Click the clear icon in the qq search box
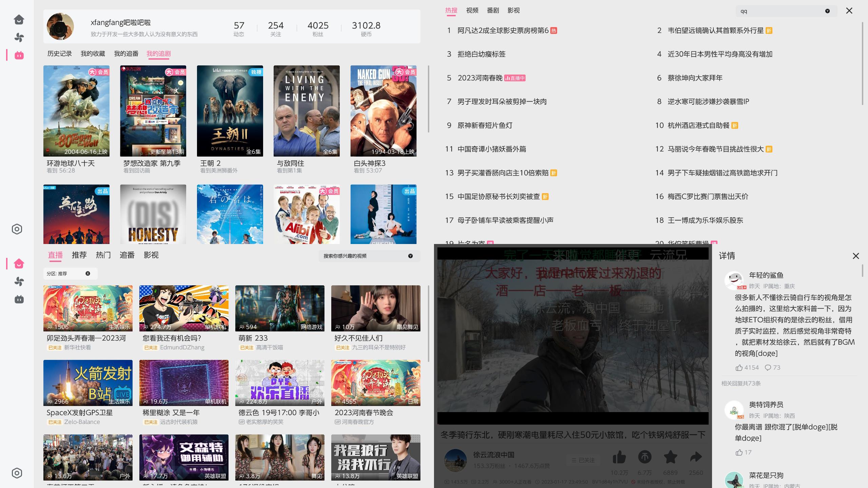Screen dimensions: 868x488 tap(827, 11)
